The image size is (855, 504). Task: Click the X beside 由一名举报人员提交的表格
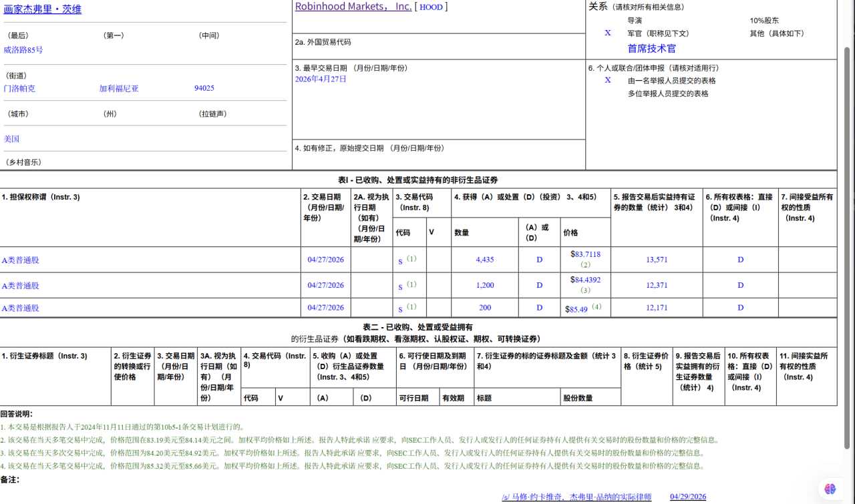[x=608, y=80]
